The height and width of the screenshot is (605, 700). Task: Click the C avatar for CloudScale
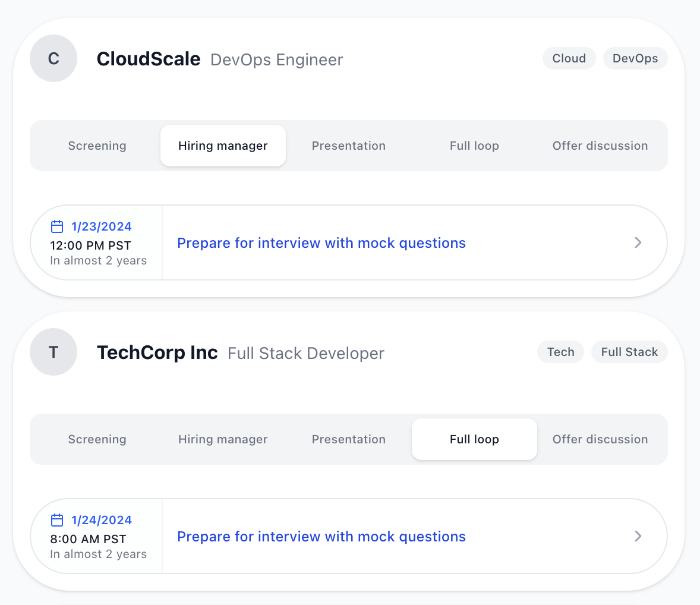[53, 58]
